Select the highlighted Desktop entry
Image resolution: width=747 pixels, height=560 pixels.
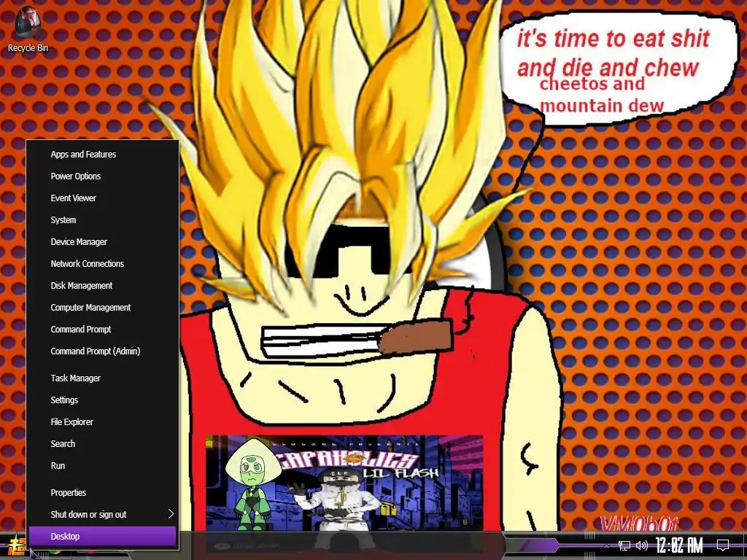[x=102, y=536]
